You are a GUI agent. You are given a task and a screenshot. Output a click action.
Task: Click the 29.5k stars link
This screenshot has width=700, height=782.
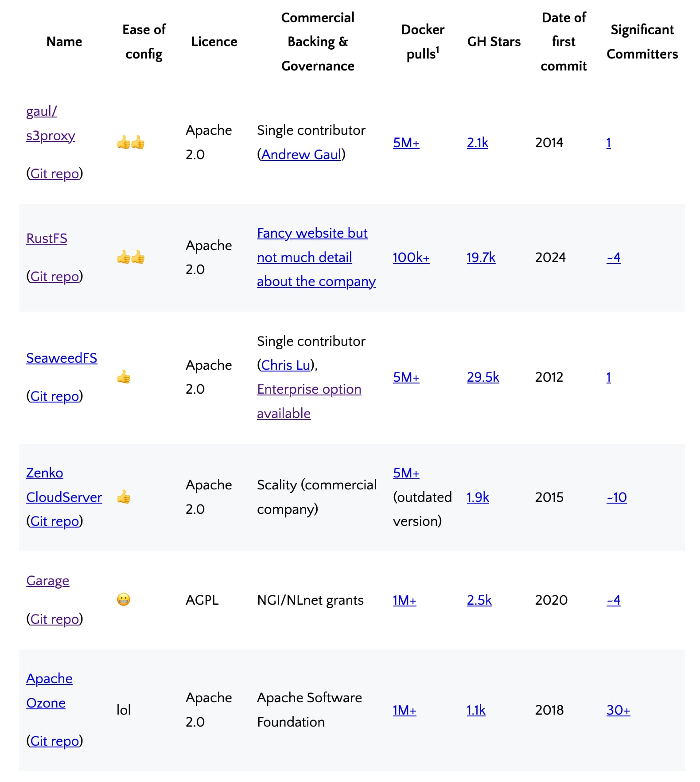coord(482,377)
